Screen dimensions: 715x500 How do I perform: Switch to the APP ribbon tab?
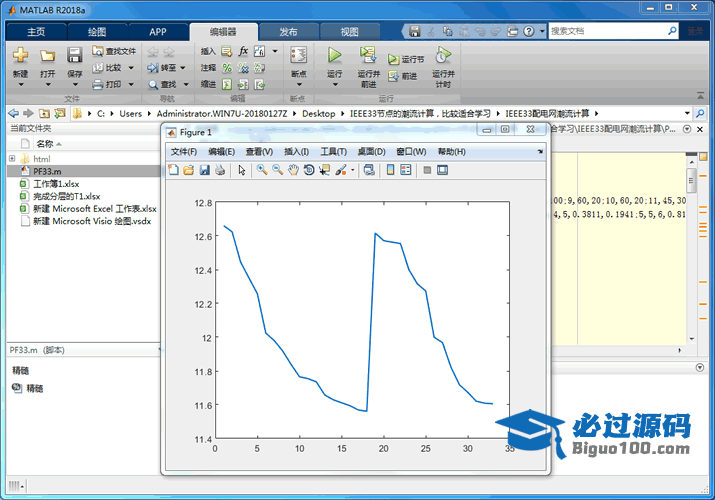[x=158, y=32]
